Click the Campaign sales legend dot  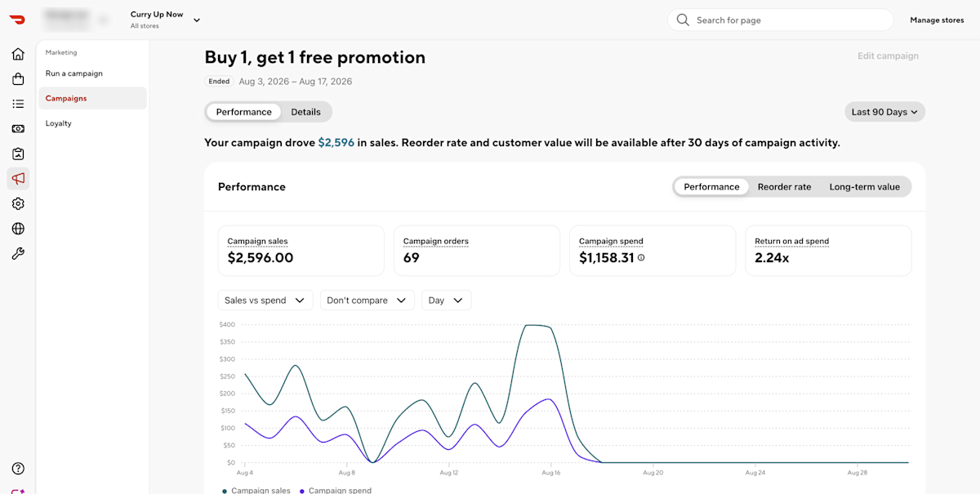point(225,491)
